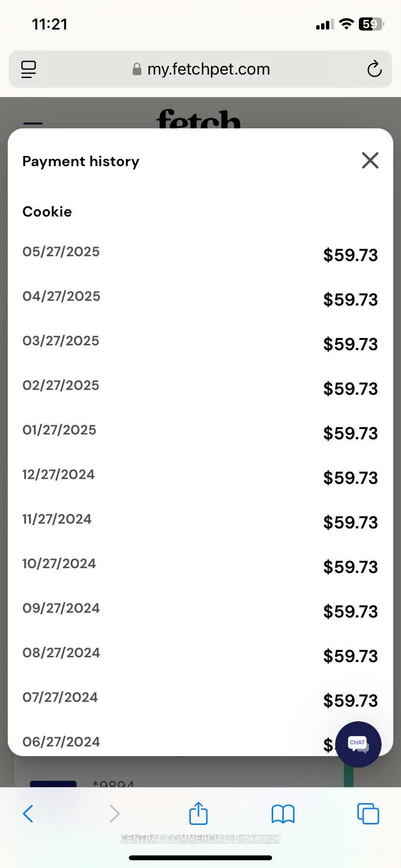Screen dimensions: 401x868
Task: Open Safari bookmarks book icon
Action: coord(283,814)
